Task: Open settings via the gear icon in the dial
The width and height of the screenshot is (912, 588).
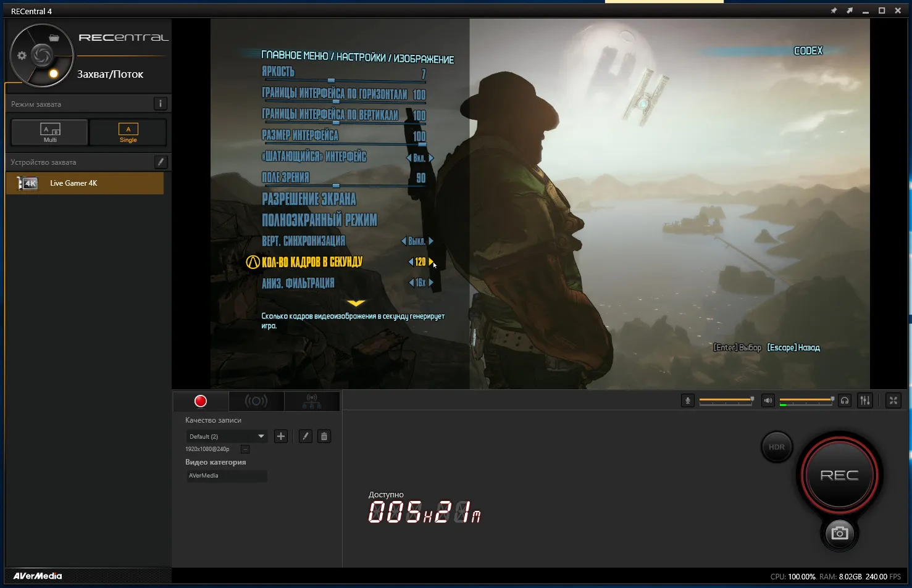Action: coord(22,56)
